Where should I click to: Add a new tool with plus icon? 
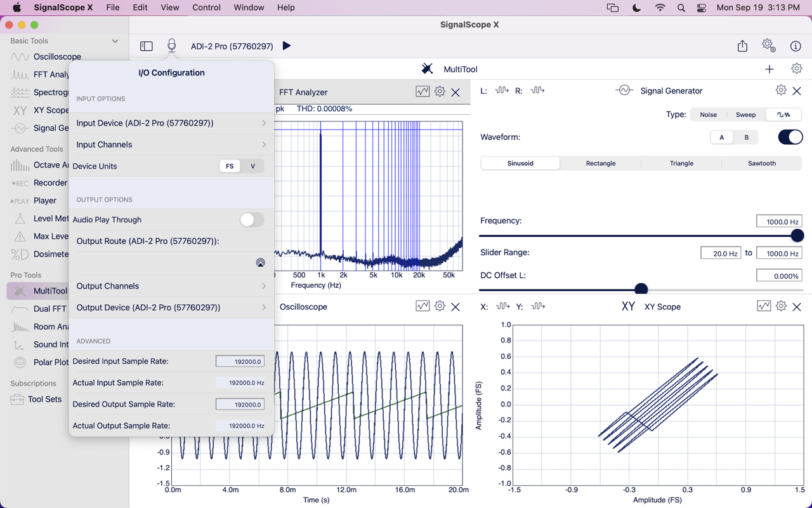pyautogui.click(x=769, y=69)
